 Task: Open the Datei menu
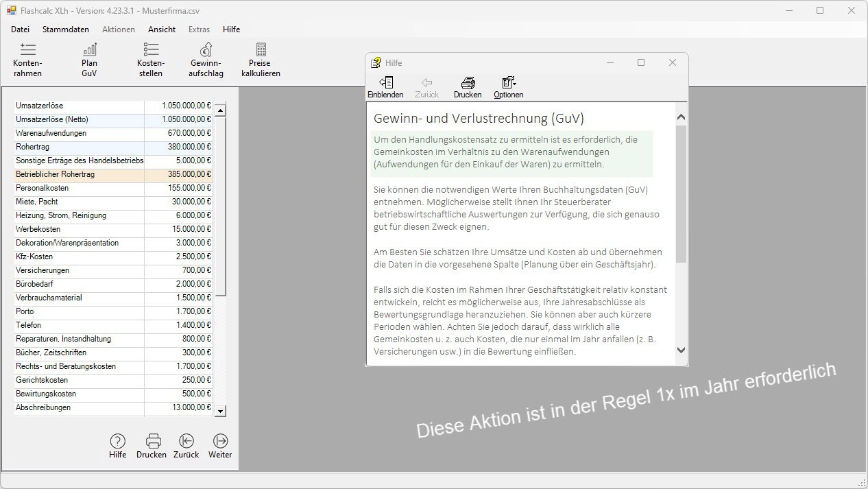click(20, 29)
